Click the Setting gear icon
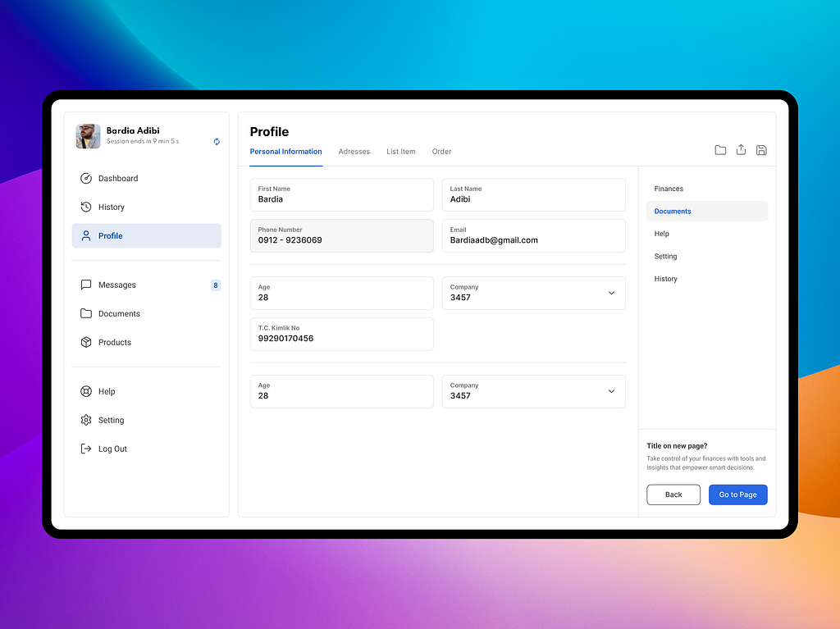The height and width of the screenshot is (629, 840). click(x=85, y=420)
